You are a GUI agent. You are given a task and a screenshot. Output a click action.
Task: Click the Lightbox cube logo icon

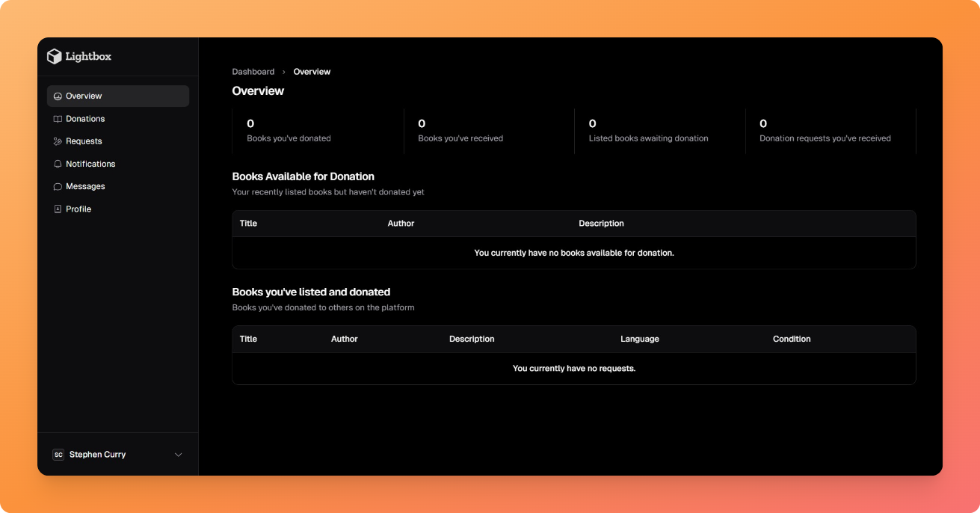pos(54,56)
